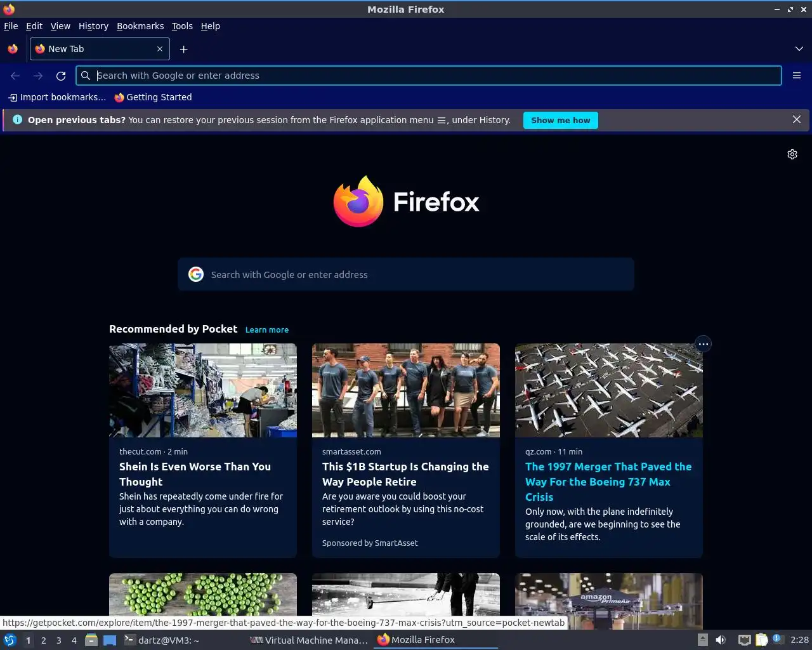Open the File menu

pyautogui.click(x=11, y=26)
